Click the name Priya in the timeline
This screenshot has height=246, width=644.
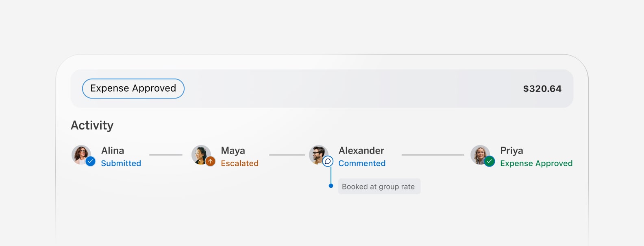pyautogui.click(x=511, y=151)
